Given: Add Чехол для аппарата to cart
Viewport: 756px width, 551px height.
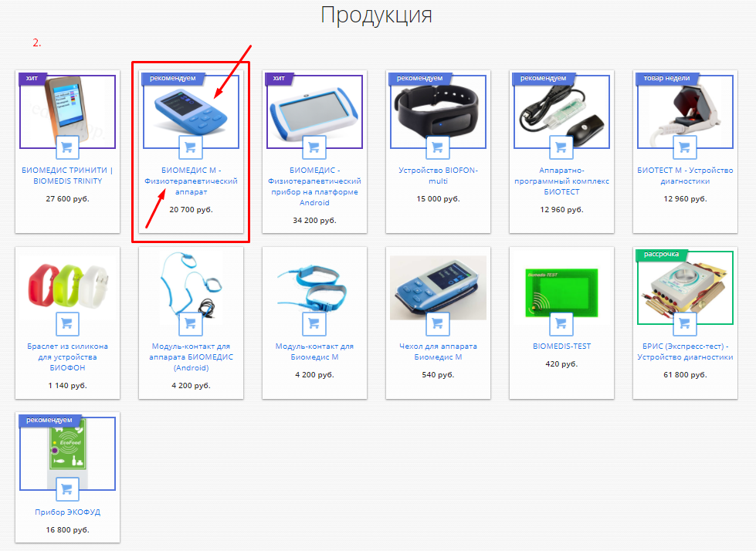Looking at the screenshot, I should click(x=438, y=324).
